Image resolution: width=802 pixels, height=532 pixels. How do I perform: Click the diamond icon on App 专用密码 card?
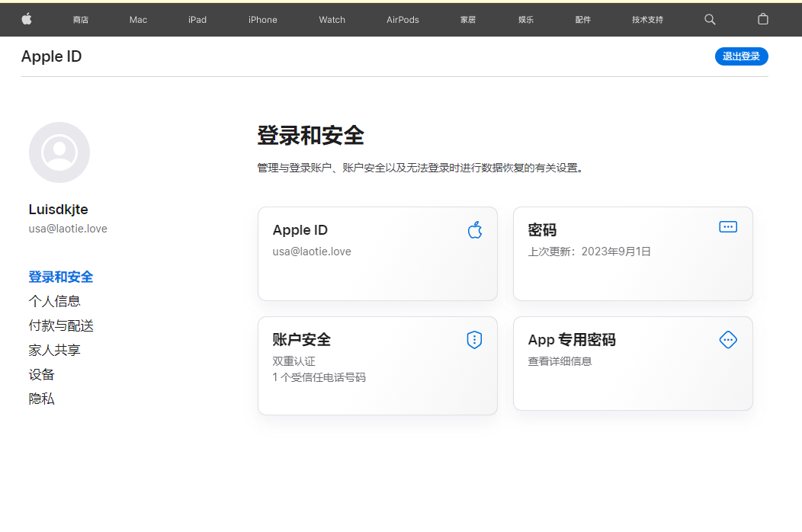coord(728,340)
